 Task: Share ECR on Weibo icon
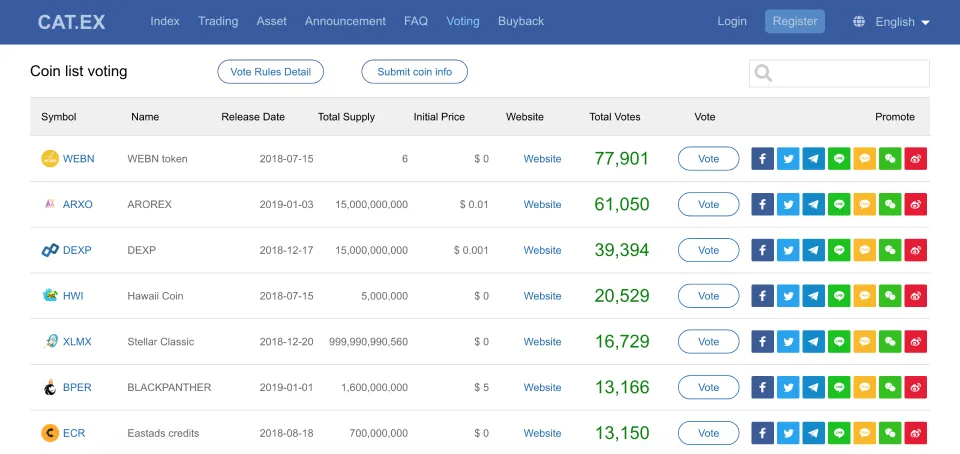916,433
